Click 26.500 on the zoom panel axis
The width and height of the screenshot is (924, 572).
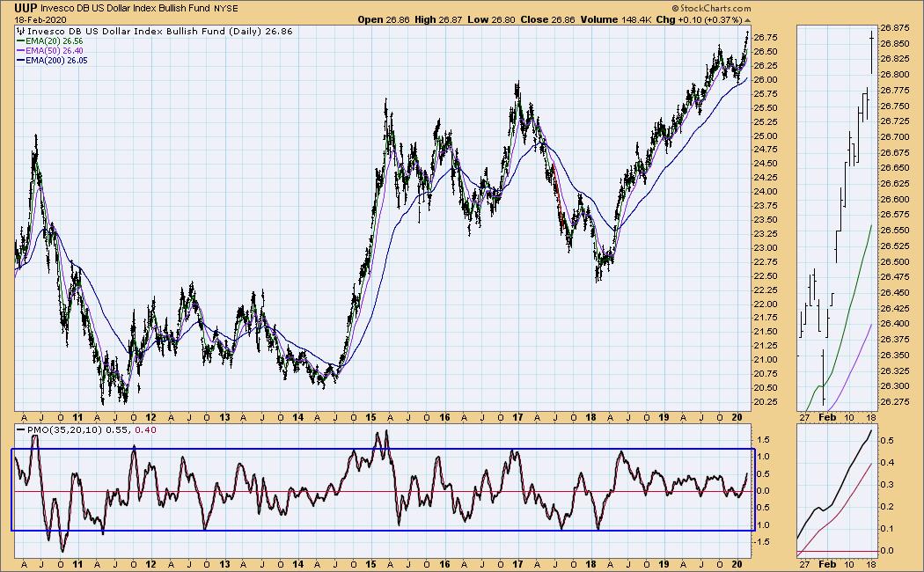(x=895, y=261)
